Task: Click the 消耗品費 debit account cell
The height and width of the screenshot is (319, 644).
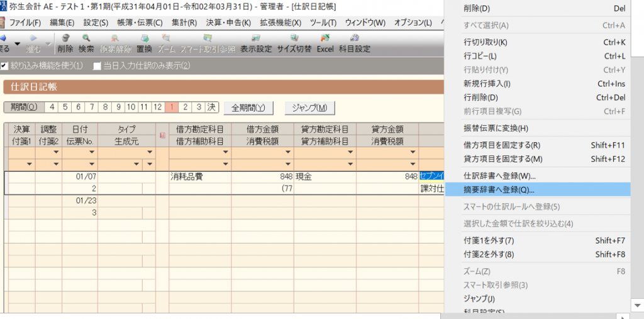Action: point(198,177)
